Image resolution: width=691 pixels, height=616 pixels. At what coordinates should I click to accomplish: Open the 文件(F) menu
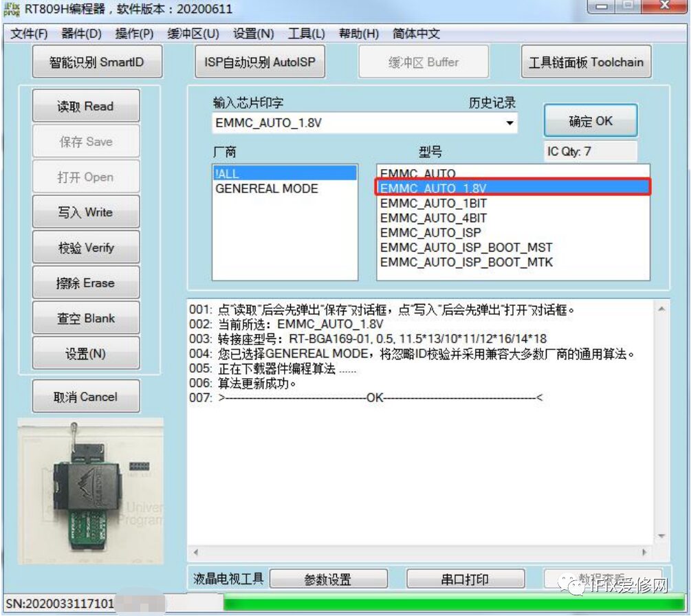click(29, 34)
